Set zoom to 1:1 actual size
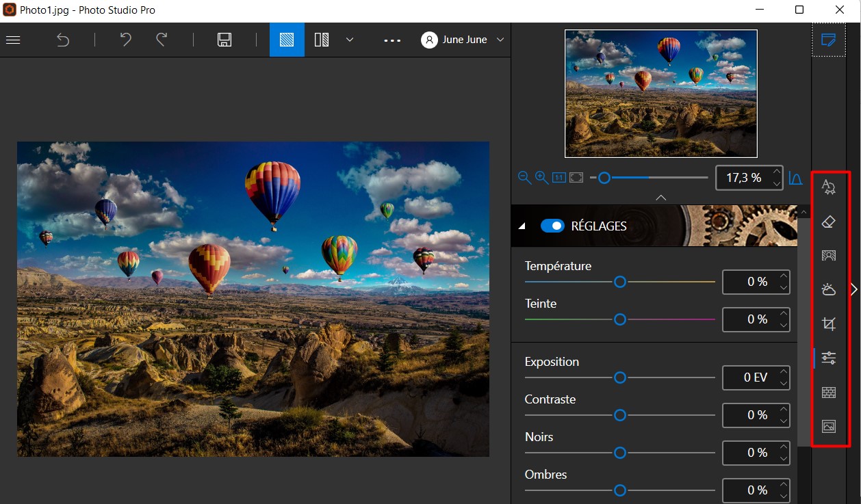 tap(558, 178)
